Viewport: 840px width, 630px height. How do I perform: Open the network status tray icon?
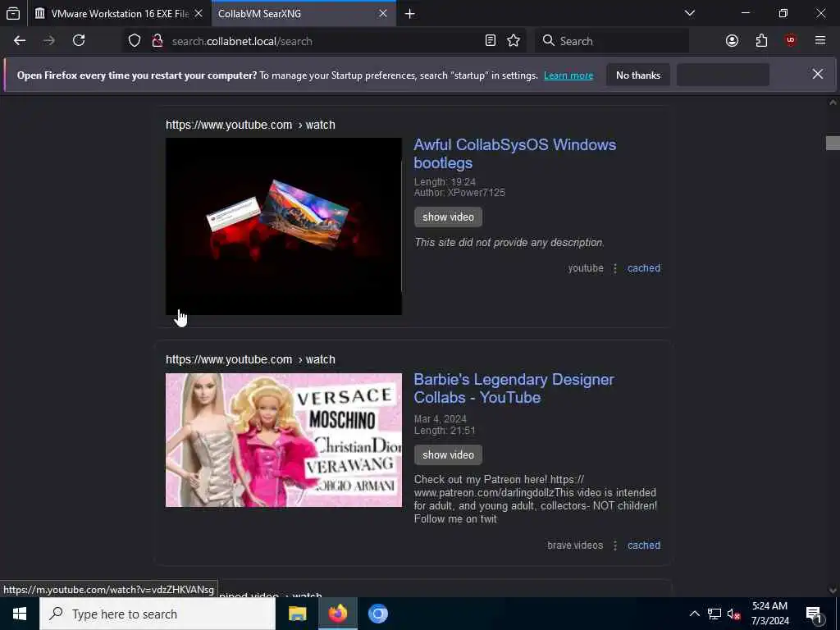pos(714,614)
